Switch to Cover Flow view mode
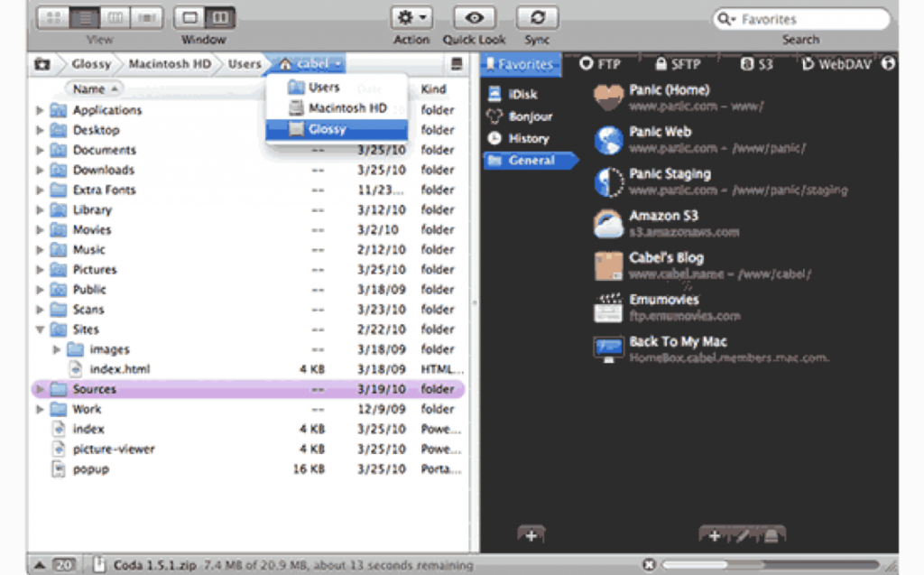Image resolution: width=924 pixels, height=575 pixels. 147,18
